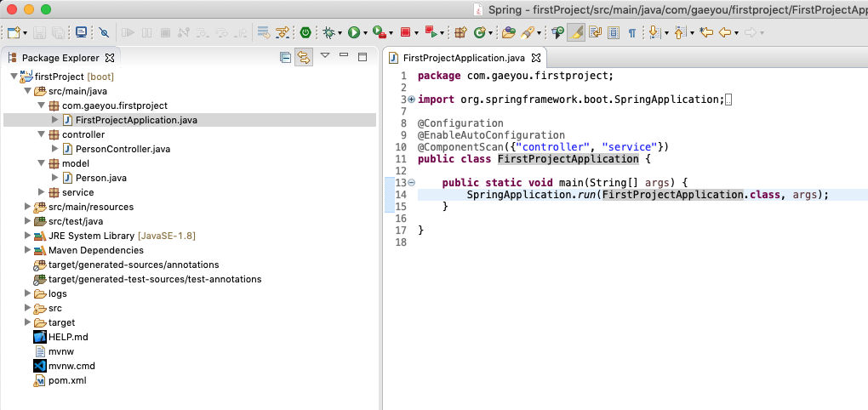Click the Previous Annotation up arrow icon

(x=681, y=33)
